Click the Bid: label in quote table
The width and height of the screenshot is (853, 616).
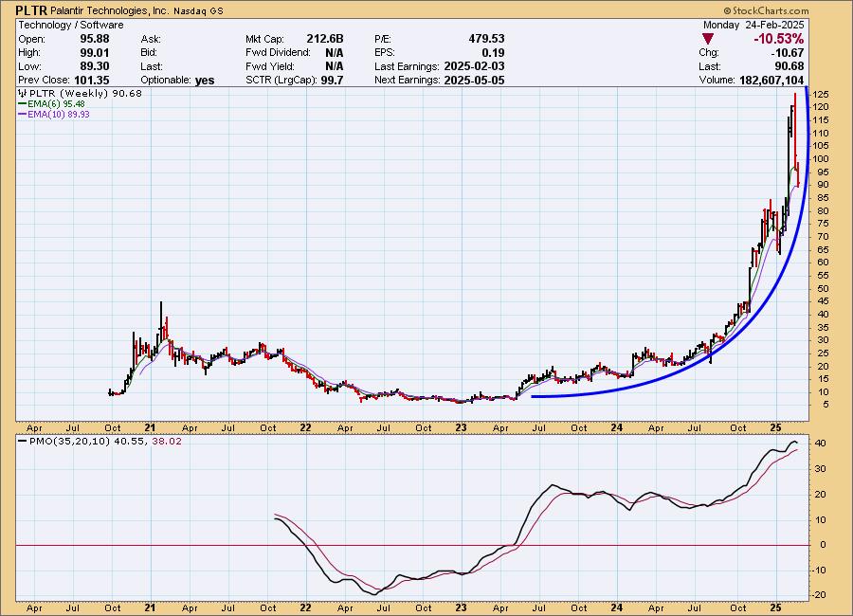(x=149, y=53)
